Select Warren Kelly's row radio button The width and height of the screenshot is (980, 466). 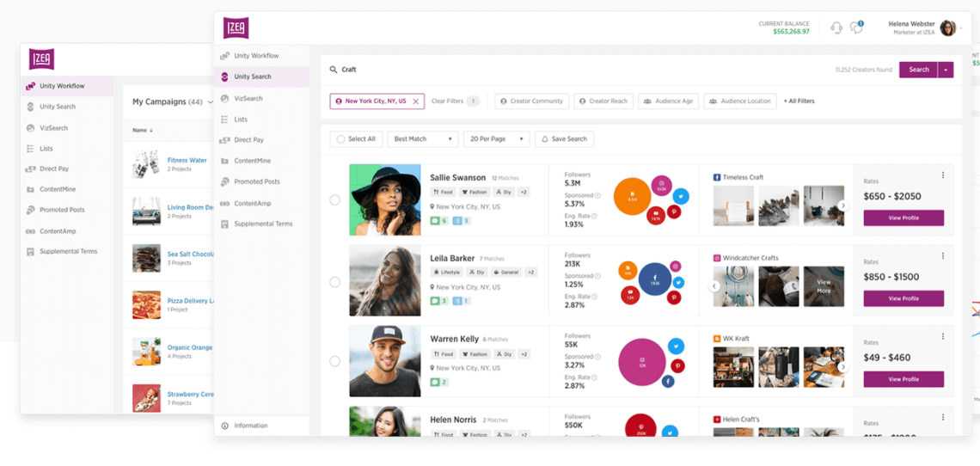335,362
